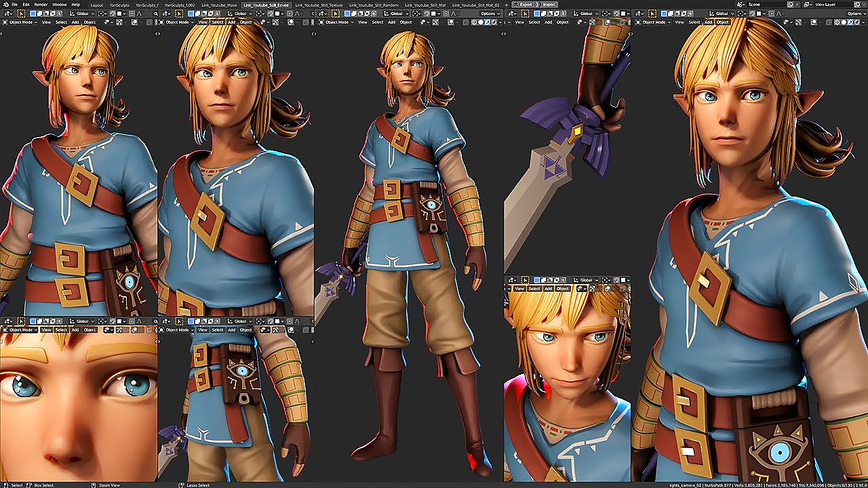
Task: Open Object menu in the sword viewport header
Action: point(563,22)
